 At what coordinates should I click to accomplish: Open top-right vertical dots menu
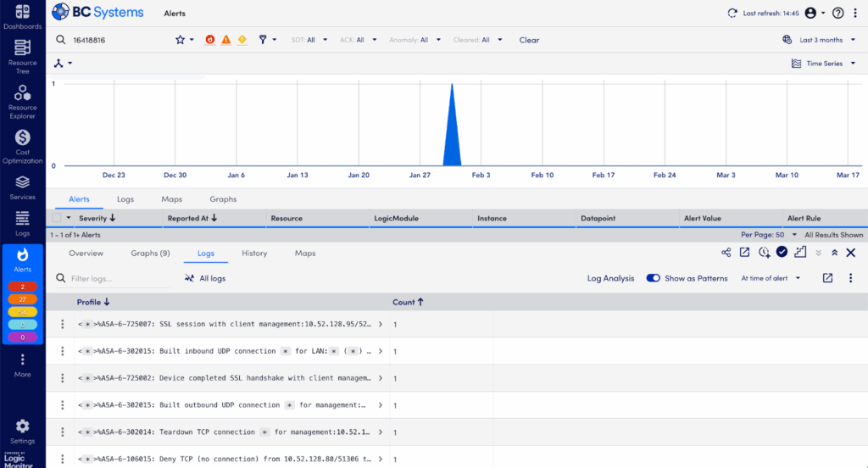click(x=855, y=13)
